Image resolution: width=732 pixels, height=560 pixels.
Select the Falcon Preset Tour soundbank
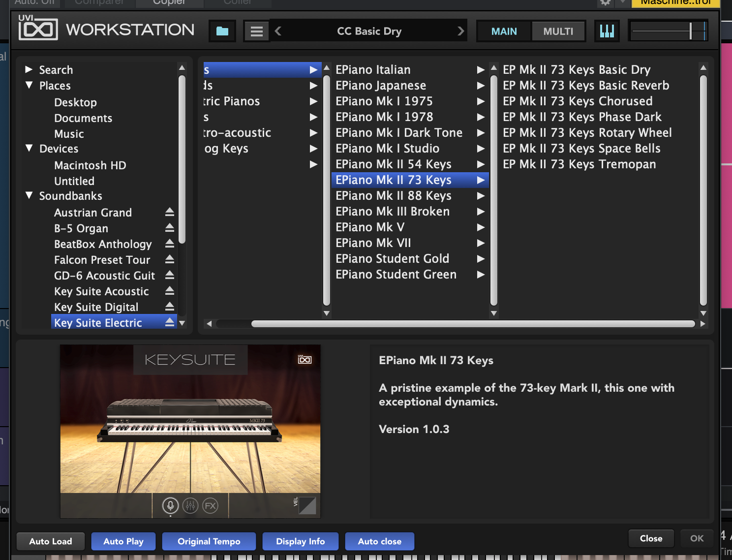(x=102, y=260)
